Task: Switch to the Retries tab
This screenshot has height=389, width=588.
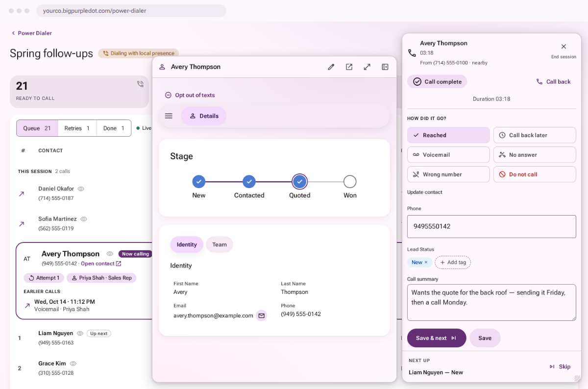Action: click(77, 128)
